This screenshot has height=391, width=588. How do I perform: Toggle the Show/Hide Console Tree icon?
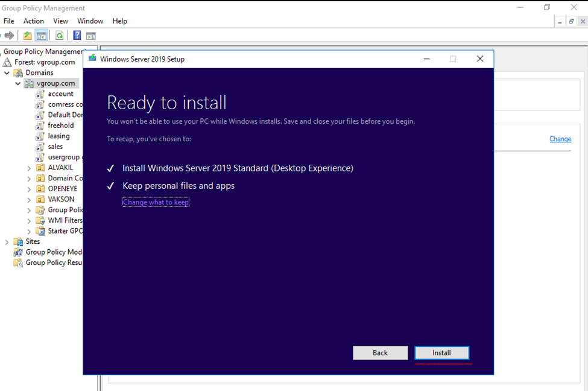tap(42, 36)
